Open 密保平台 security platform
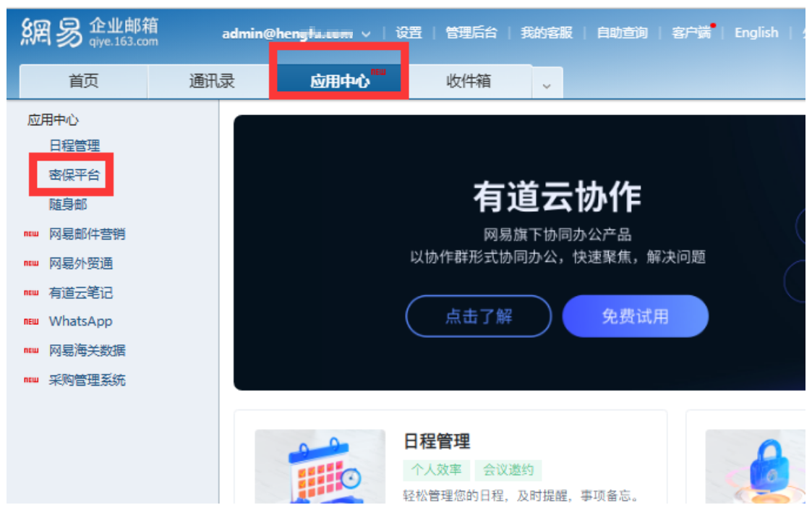Image resolution: width=812 pixels, height=505 pixels. point(74,175)
